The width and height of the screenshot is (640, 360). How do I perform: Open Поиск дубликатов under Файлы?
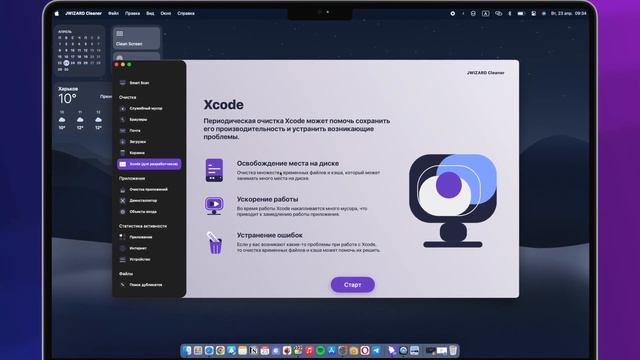(149, 285)
